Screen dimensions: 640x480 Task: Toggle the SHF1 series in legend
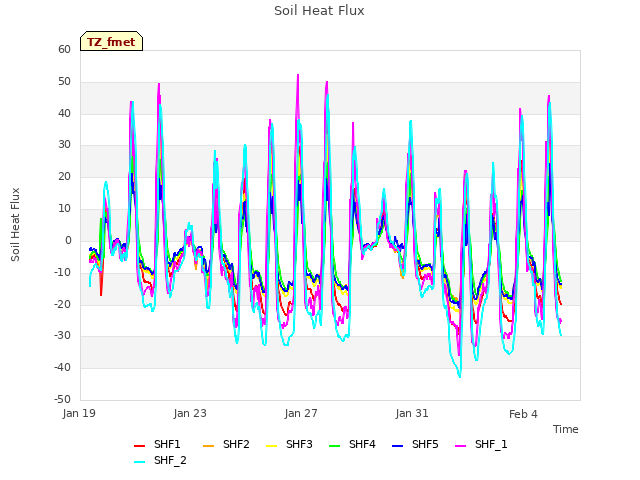(157, 444)
